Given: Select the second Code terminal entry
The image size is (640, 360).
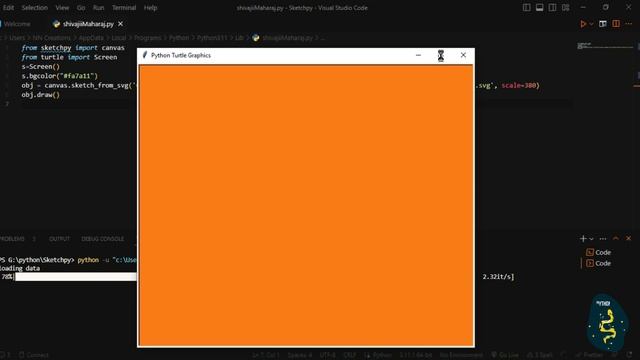Looking at the screenshot, I should coord(599,263).
